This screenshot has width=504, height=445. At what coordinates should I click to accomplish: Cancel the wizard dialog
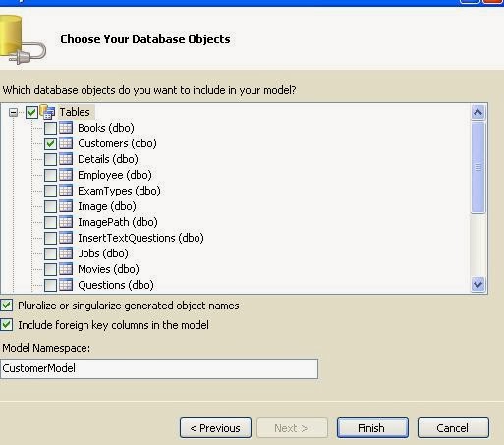(453, 428)
